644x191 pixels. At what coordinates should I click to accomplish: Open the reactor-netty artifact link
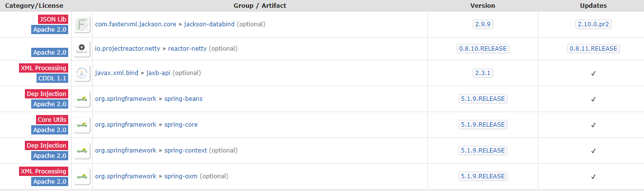[x=188, y=49]
